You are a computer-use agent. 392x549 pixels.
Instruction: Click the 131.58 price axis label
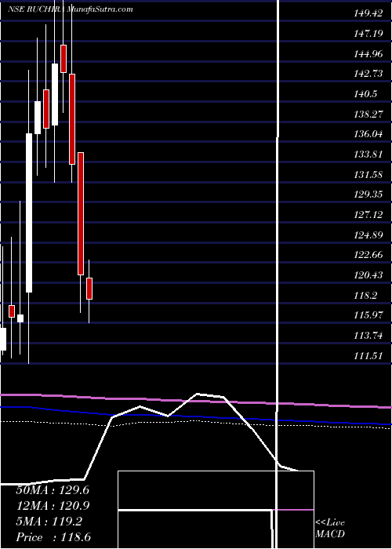(368, 175)
